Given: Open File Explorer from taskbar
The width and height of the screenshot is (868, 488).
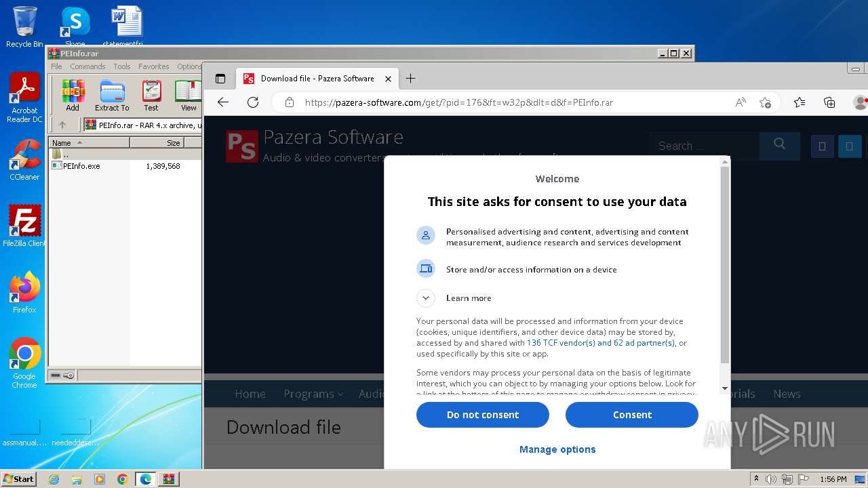Looking at the screenshot, I should click(77, 479).
